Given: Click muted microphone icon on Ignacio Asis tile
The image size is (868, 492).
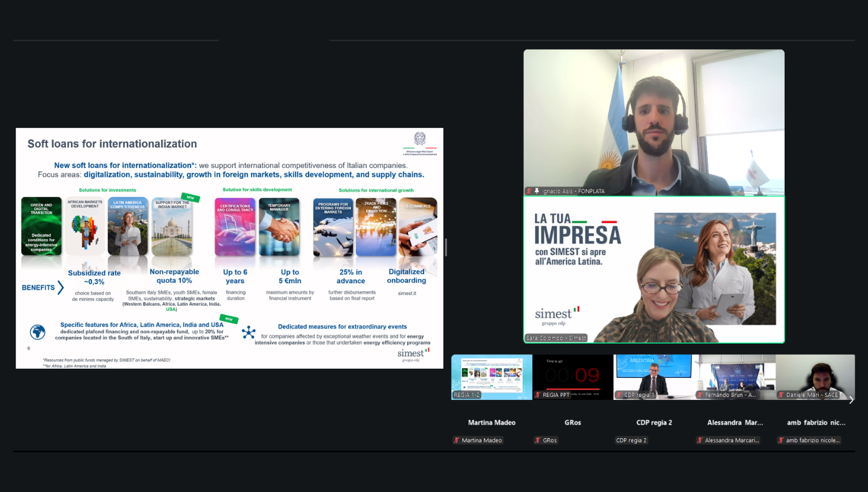Looking at the screenshot, I should (x=529, y=191).
